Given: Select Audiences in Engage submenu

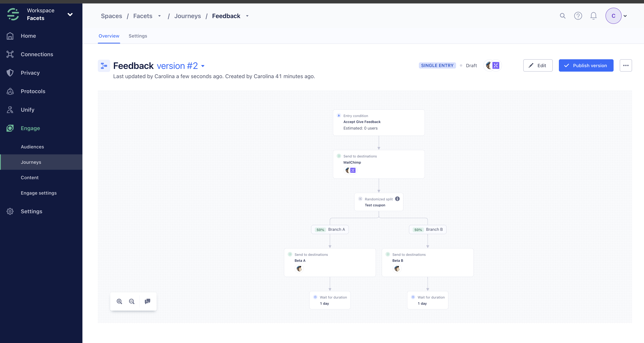Looking at the screenshot, I should (x=32, y=147).
